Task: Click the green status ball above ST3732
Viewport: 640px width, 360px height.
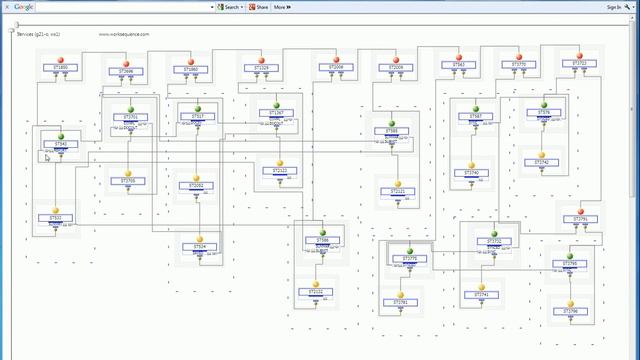Action: [x=494, y=234]
